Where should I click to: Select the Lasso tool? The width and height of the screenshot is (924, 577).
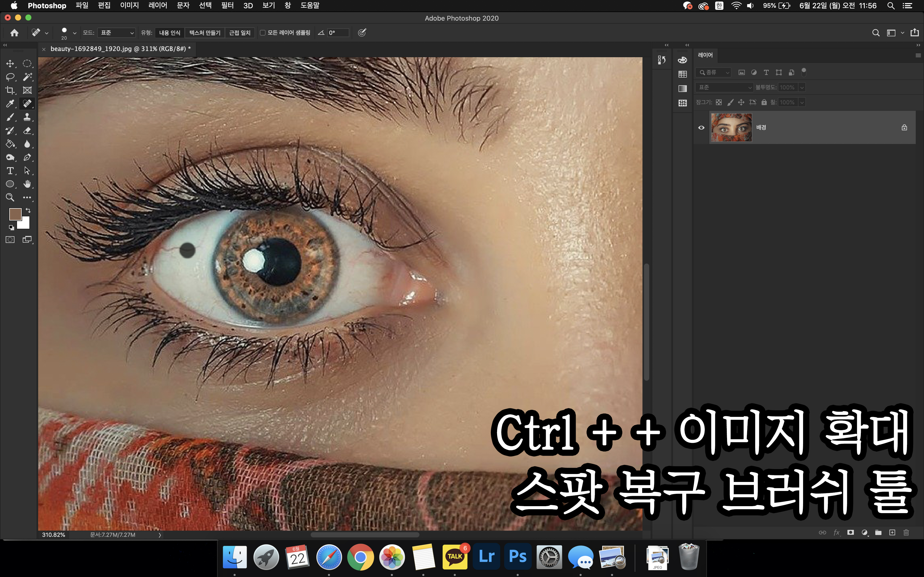(x=10, y=77)
